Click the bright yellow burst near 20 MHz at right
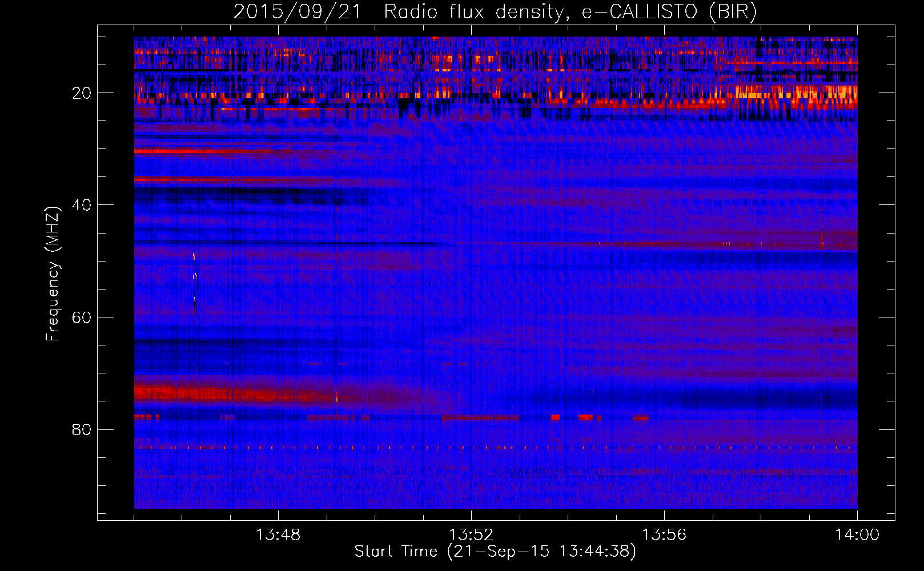 797,93
